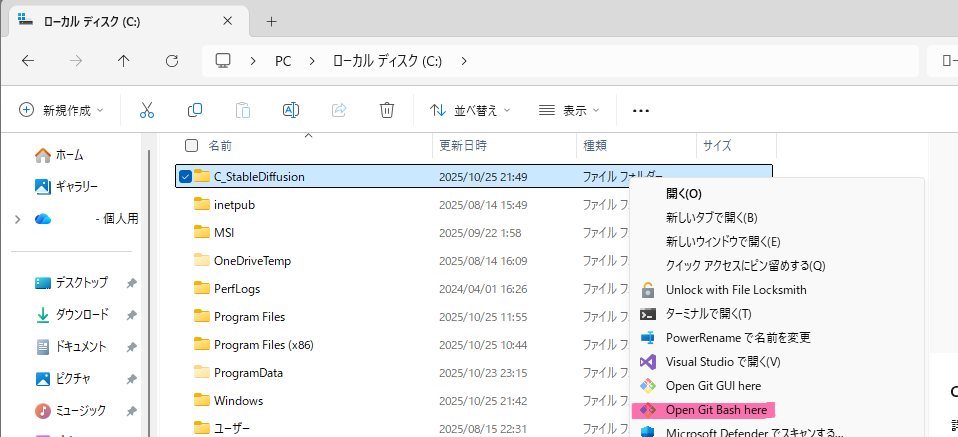Viewport: 958px width, 437px height.
Task: Select ダウンロード in the navigation pane
Action: coord(82,314)
